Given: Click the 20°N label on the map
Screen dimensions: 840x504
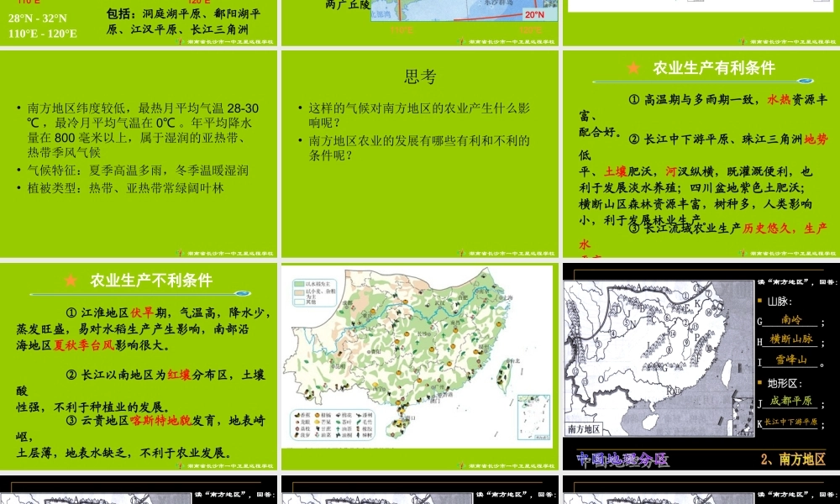Looking at the screenshot, I should [534, 15].
